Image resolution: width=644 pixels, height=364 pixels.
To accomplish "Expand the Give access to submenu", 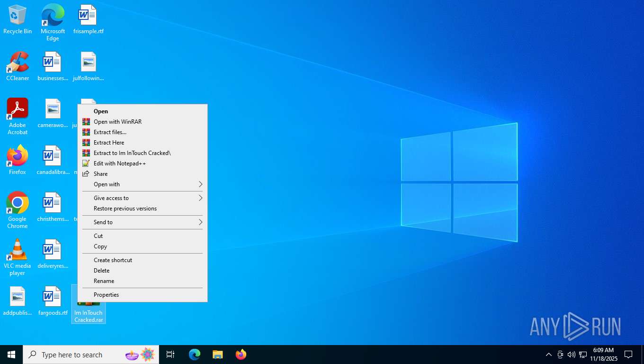I will (143, 198).
